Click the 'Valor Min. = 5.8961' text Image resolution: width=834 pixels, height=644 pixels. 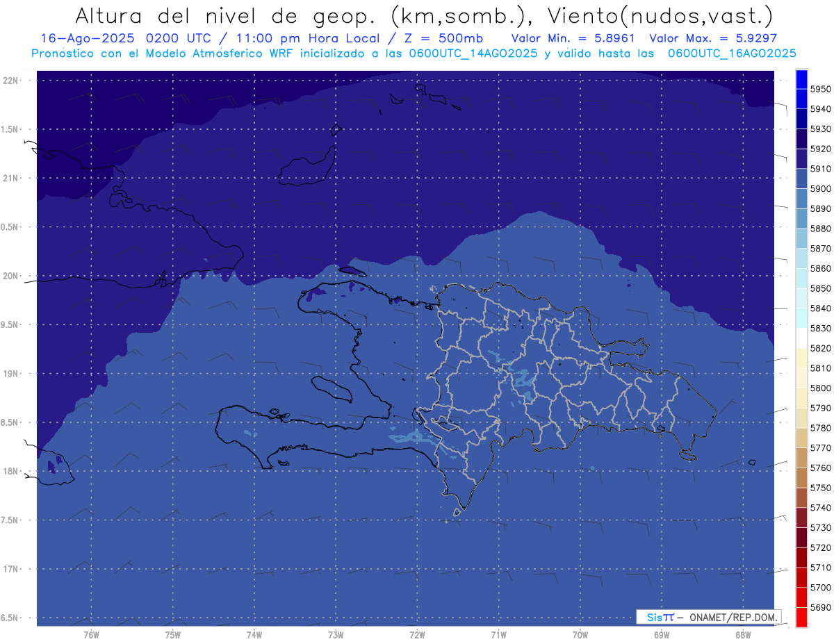tap(573, 38)
